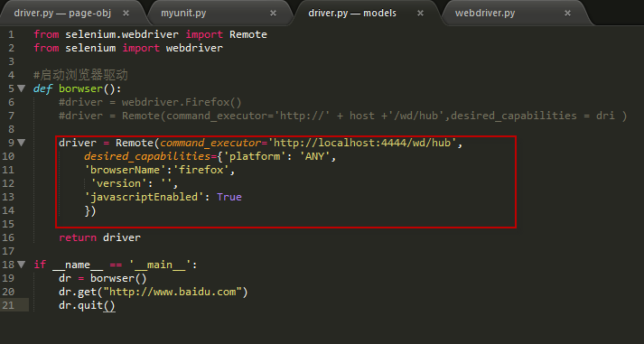Select the driver.py — models tab
644x344 pixels.
(x=352, y=14)
